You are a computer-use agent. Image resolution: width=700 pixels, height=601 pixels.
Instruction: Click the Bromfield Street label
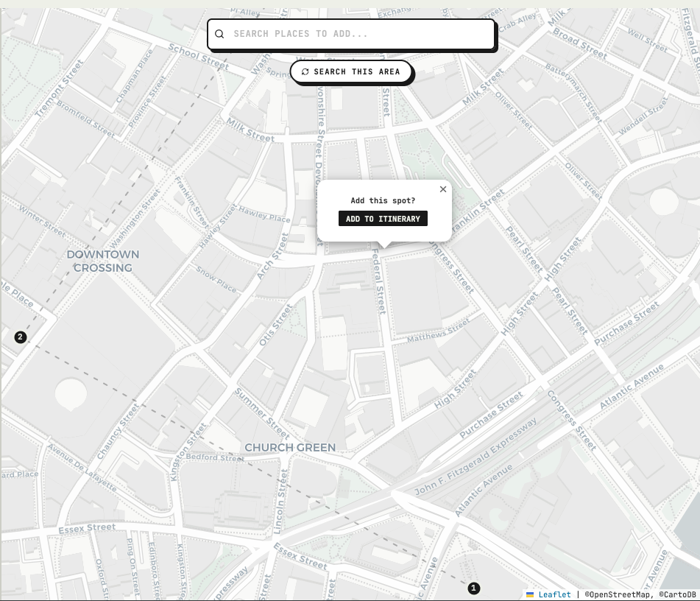pos(85,119)
